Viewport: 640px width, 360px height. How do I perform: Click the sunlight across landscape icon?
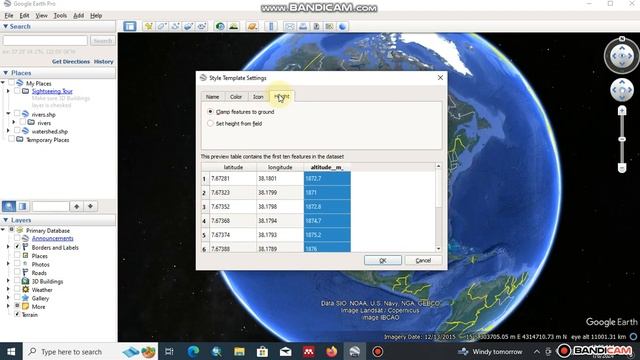pos(234,27)
